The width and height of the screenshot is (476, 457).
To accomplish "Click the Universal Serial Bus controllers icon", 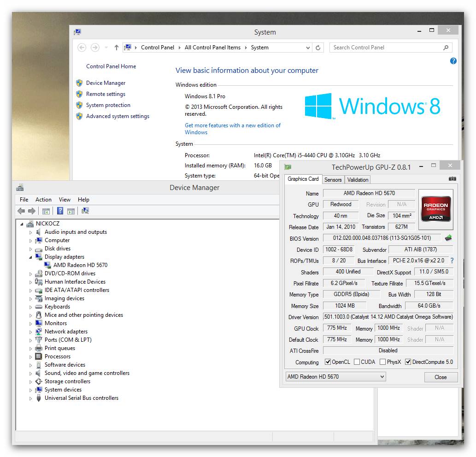I will [39, 398].
